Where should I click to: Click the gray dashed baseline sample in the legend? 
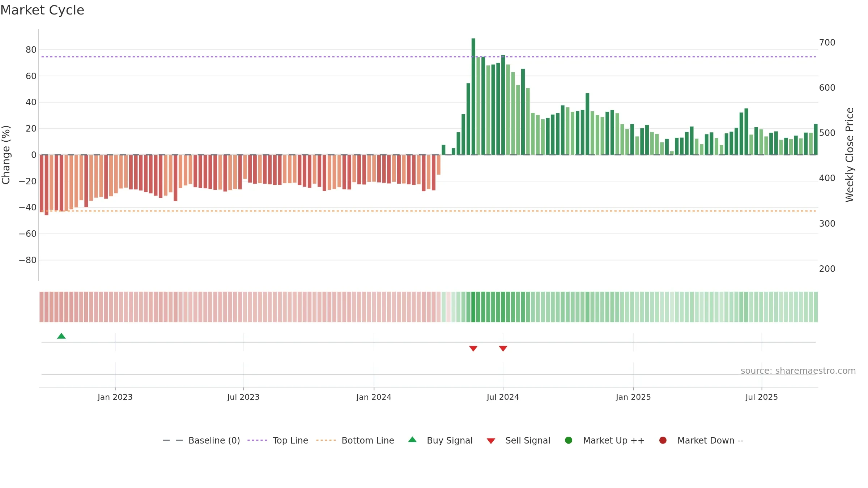click(173, 440)
